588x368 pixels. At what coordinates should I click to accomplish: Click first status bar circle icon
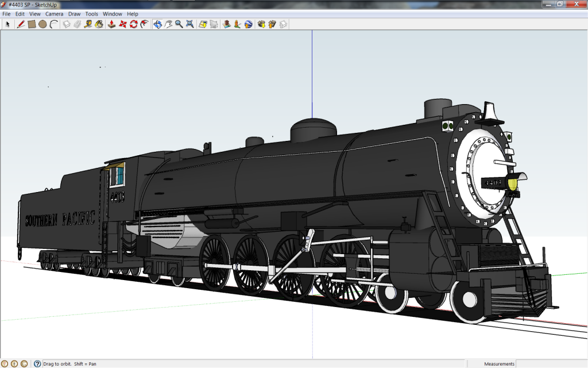click(x=4, y=363)
